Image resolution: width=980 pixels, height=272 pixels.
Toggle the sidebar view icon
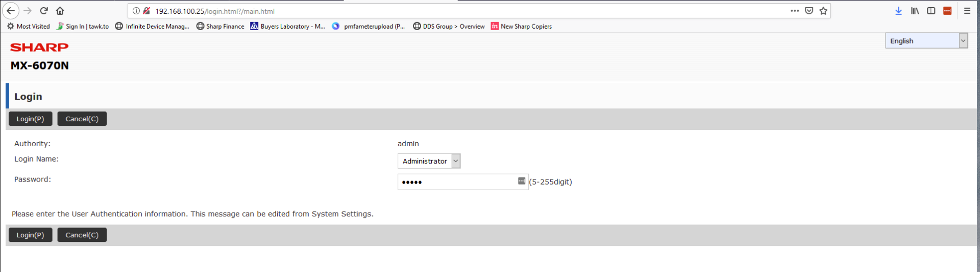[x=931, y=11]
